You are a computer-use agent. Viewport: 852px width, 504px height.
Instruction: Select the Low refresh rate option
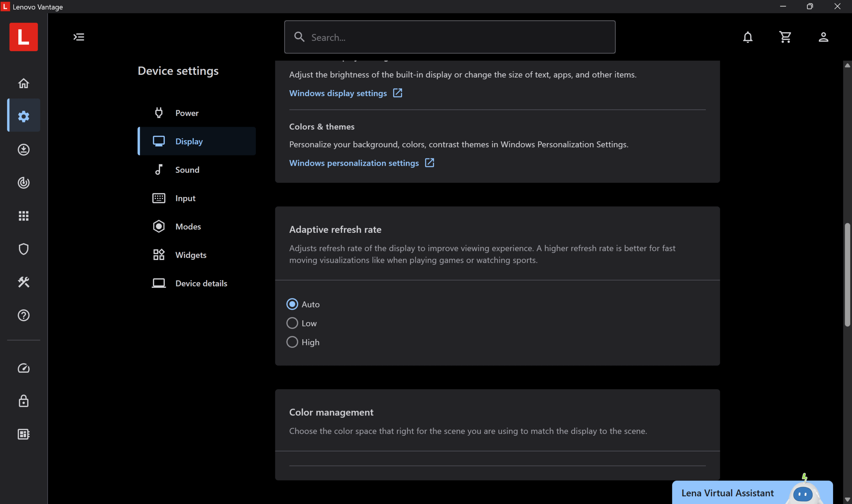[x=292, y=323]
